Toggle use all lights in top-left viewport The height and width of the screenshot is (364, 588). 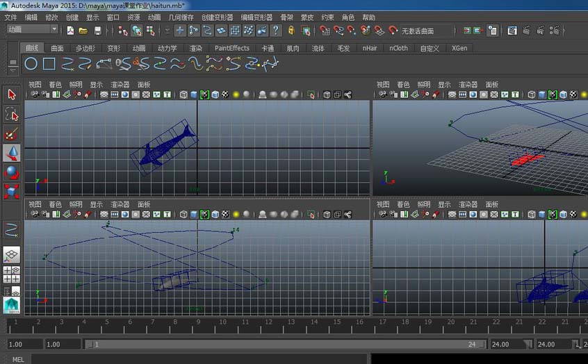(236, 95)
